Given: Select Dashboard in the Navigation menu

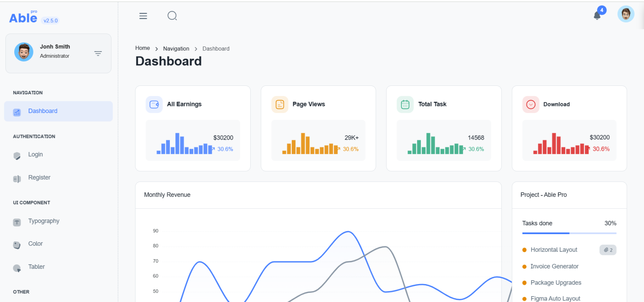Looking at the screenshot, I should [x=42, y=111].
